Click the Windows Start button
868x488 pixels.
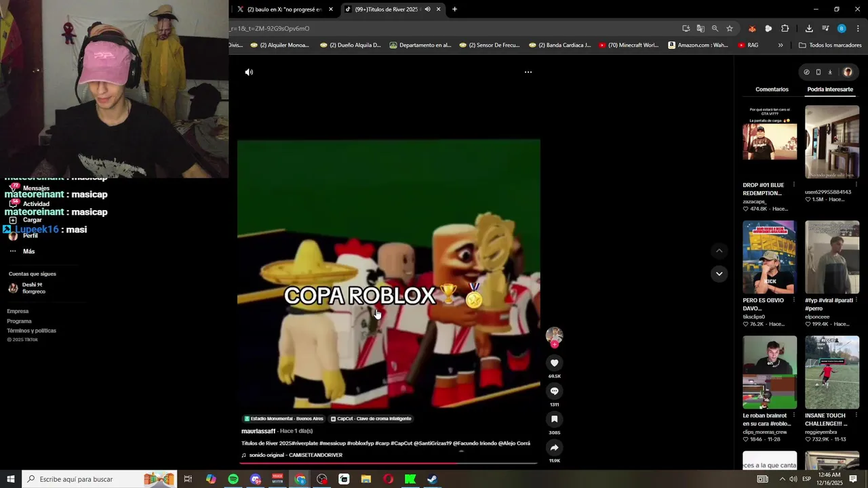[11, 479]
